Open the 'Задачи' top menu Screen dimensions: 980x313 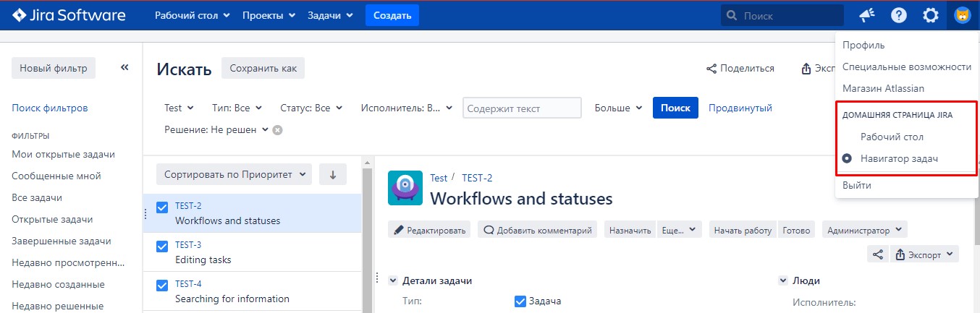[x=331, y=15]
